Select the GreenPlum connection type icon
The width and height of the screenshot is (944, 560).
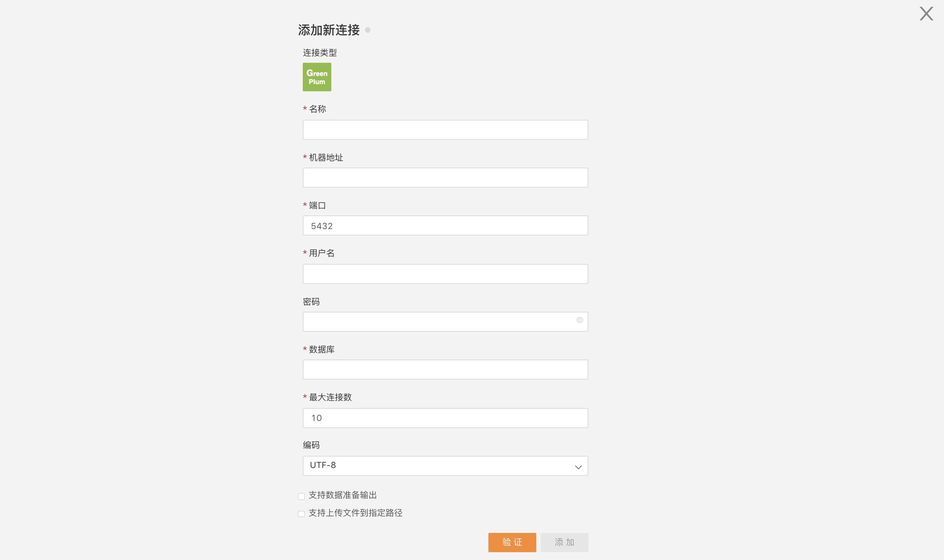(317, 77)
